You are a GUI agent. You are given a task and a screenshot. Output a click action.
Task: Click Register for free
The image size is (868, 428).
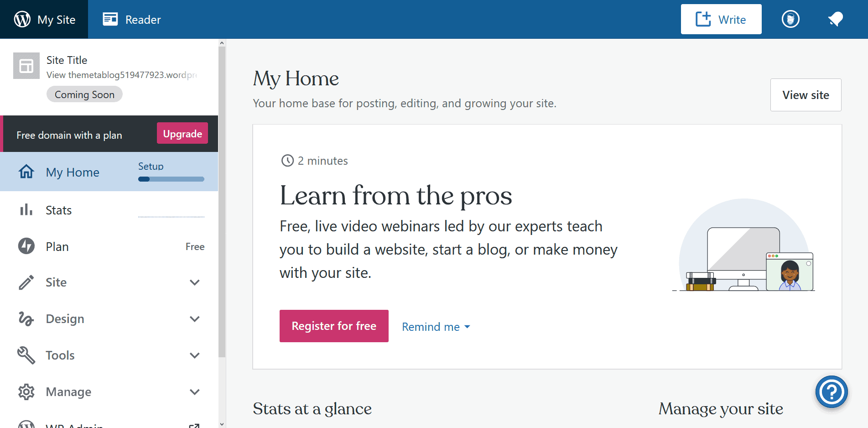(x=333, y=326)
